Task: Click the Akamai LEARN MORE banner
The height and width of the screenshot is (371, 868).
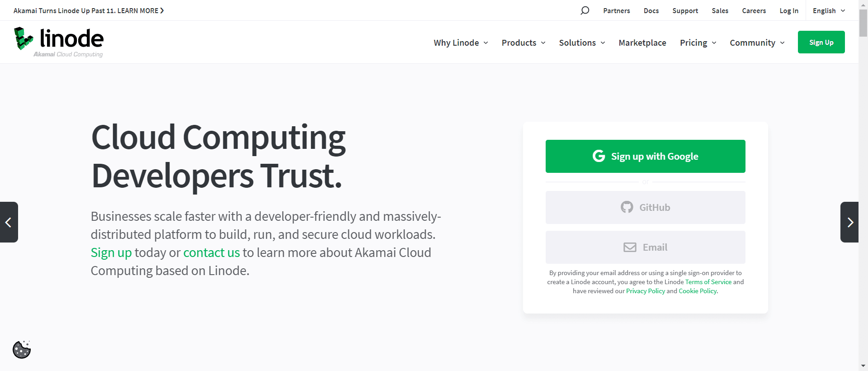Action: (x=89, y=10)
